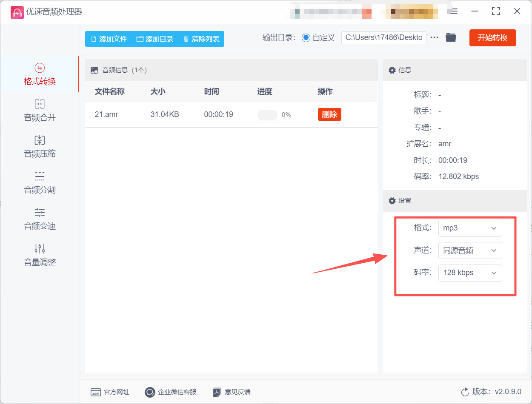Click the 企业微信客服 customer service icon

[149, 392]
